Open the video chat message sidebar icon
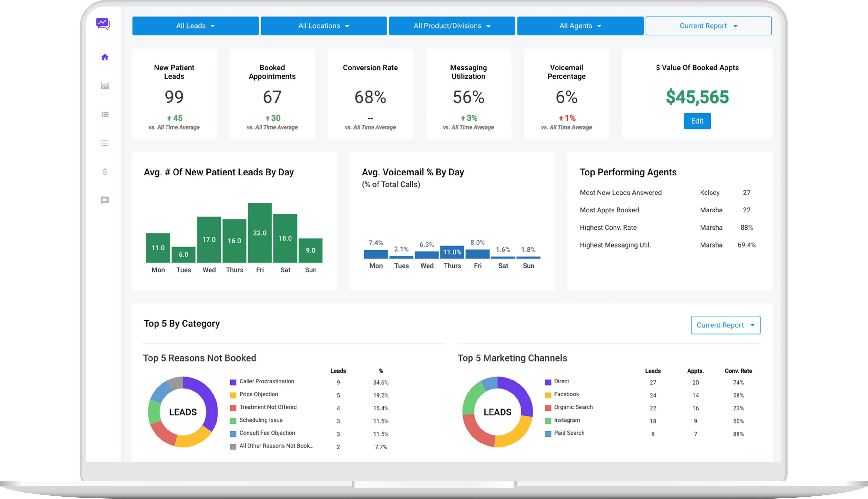868x499 pixels. tap(105, 200)
